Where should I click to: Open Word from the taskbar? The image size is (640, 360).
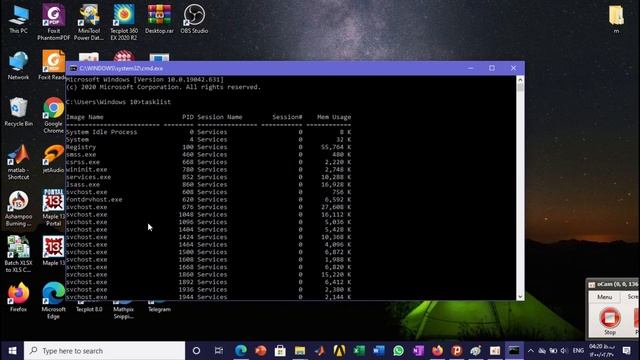379,351
